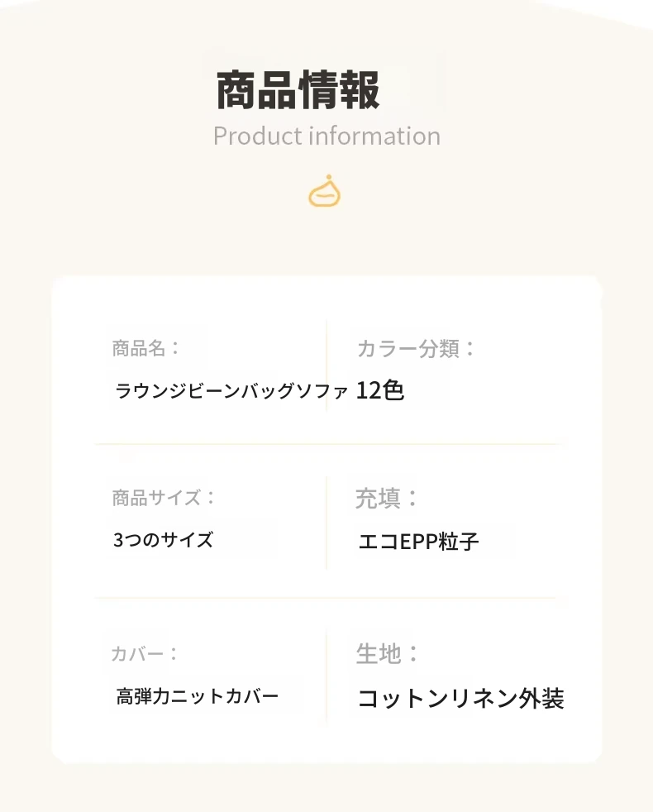Select the カラー分類 label
This screenshot has width=653, height=812.
pyautogui.click(x=416, y=348)
